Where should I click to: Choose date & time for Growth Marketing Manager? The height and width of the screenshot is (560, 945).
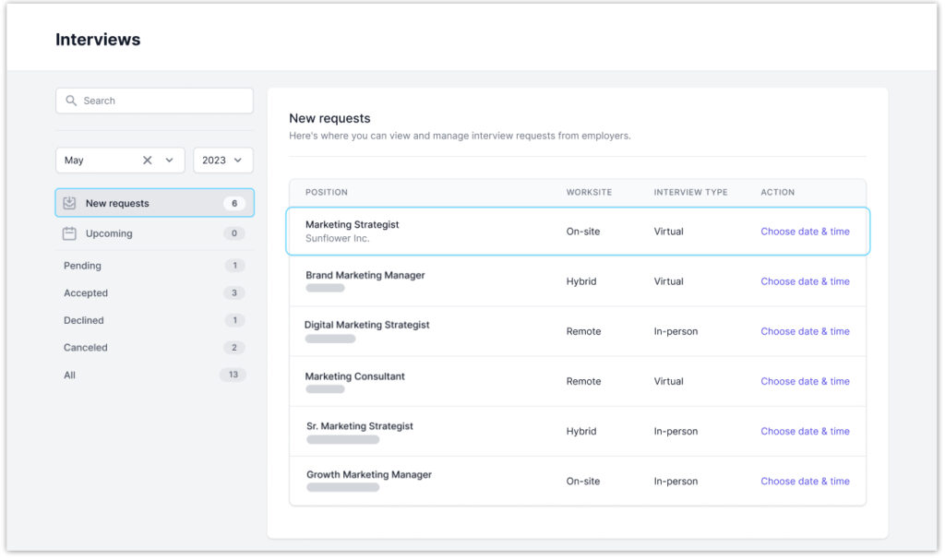[x=805, y=481]
